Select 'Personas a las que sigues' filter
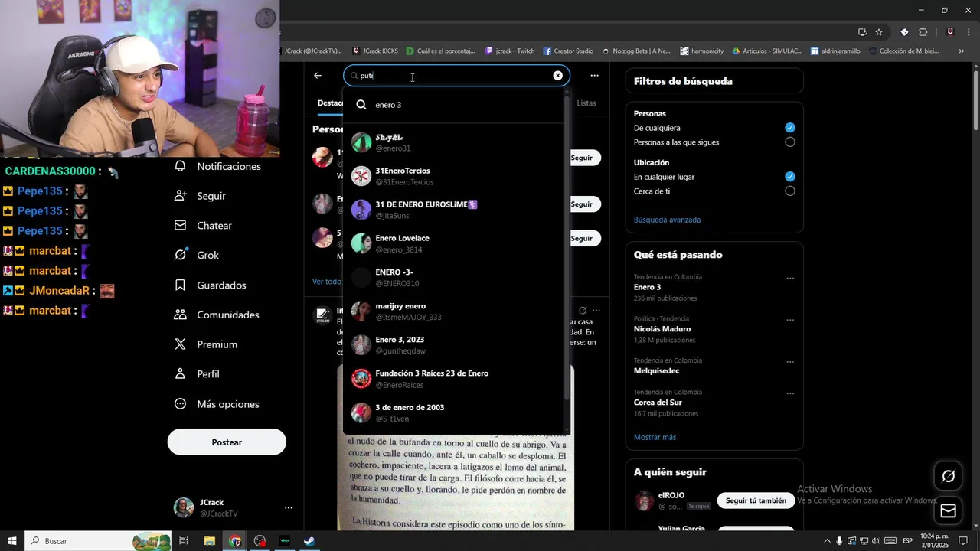This screenshot has width=980, height=551. (x=790, y=142)
